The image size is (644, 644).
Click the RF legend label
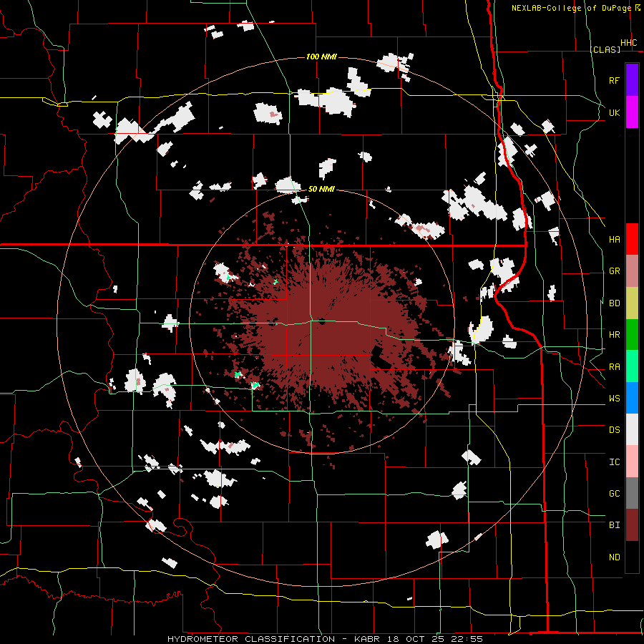pyautogui.click(x=615, y=80)
